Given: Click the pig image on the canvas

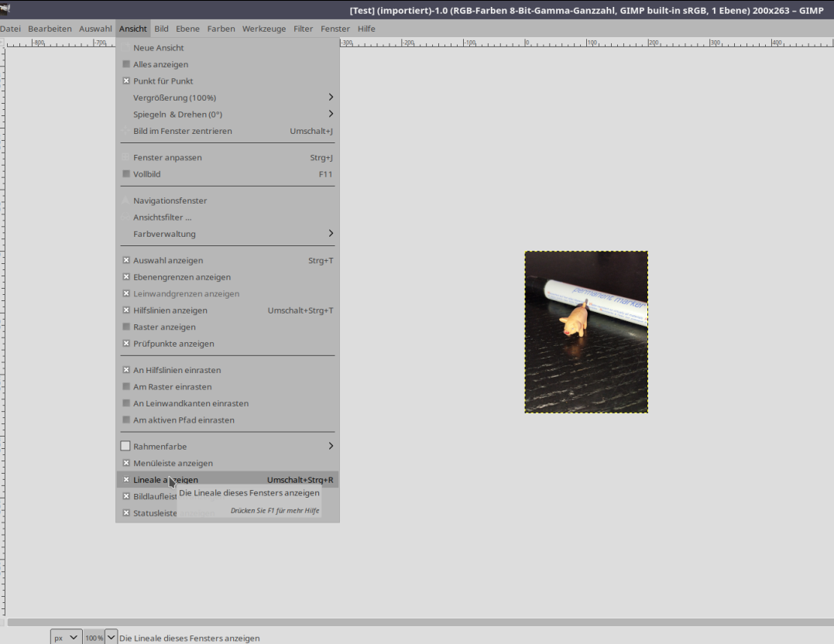Looking at the screenshot, I should pos(574,319).
